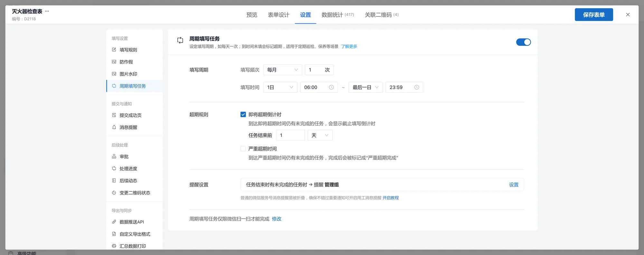Open 审批 in sidebar
The image size is (644, 255).
(x=135, y=156)
